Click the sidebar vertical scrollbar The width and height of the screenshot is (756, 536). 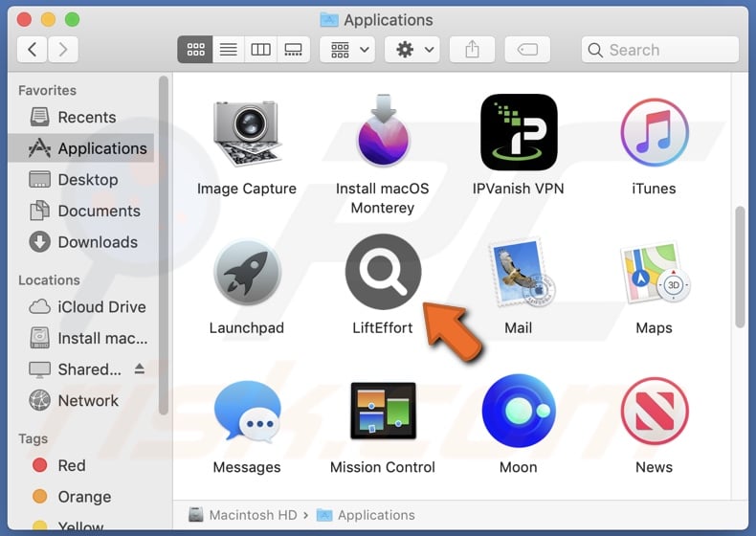tap(164, 245)
